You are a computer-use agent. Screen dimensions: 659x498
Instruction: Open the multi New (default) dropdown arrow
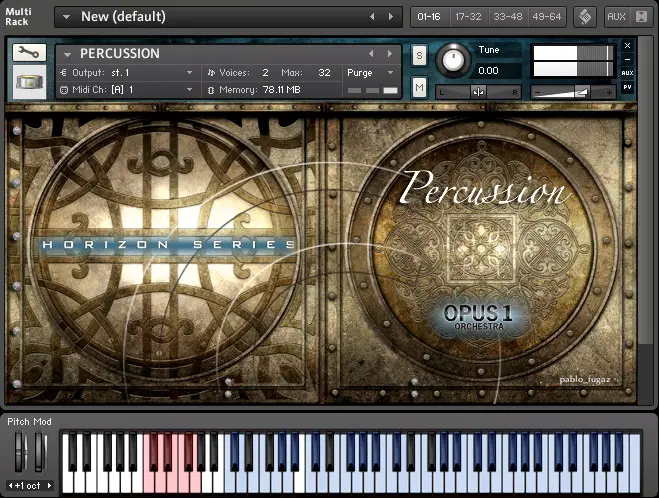coord(66,17)
